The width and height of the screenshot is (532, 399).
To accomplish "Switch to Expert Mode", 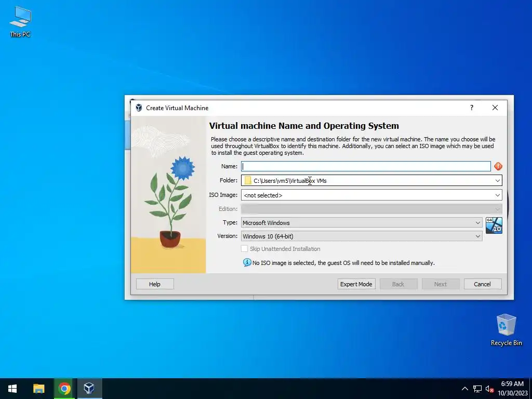I will point(356,284).
